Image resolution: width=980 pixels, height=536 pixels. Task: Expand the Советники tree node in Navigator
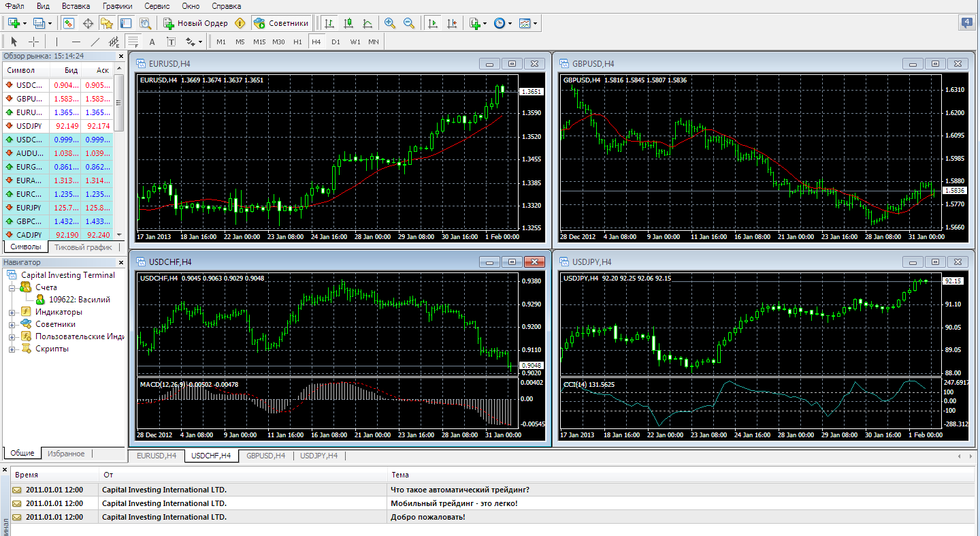coord(12,324)
